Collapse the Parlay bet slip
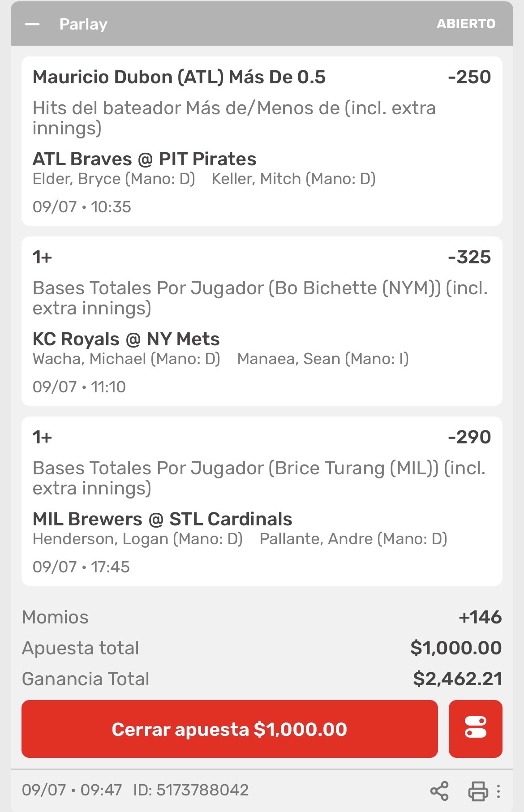This screenshot has width=524, height=812. 32,24
